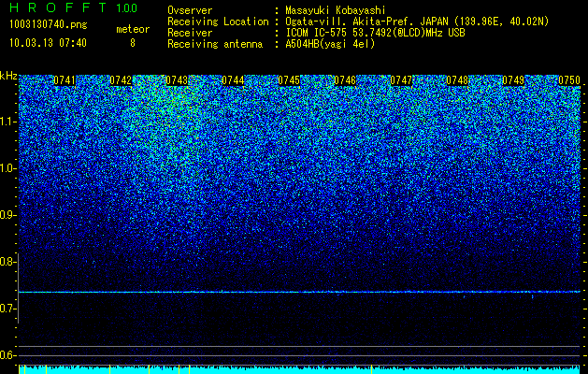
Task: Click the horizontal carrier signal line in spectrogram
Action: [x=299, y=292]
